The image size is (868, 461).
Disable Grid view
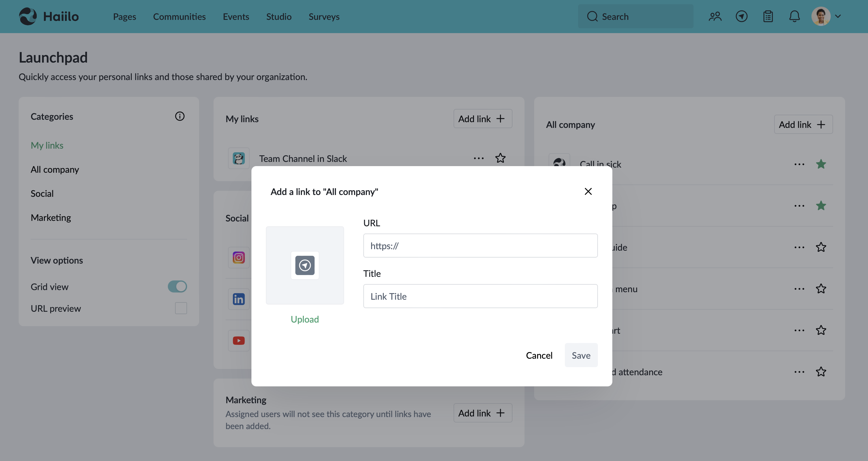(x=177, y=286)
